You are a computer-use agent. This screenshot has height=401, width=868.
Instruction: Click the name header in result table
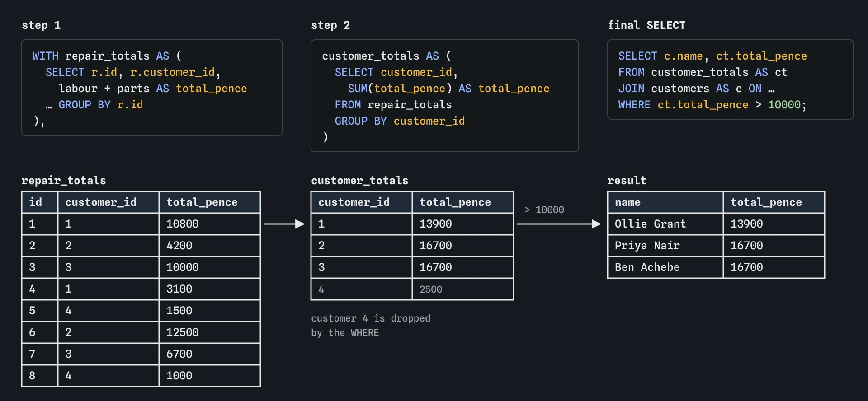point(665,202)
